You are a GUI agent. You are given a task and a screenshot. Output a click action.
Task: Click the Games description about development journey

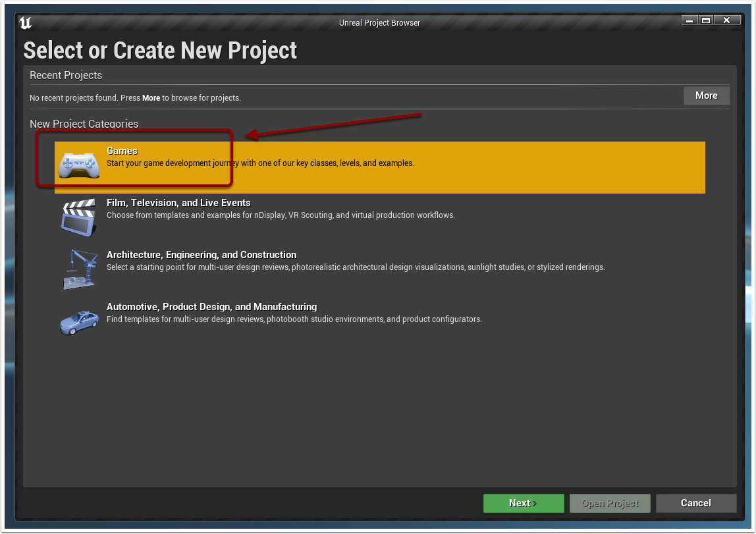coord(260,163)
